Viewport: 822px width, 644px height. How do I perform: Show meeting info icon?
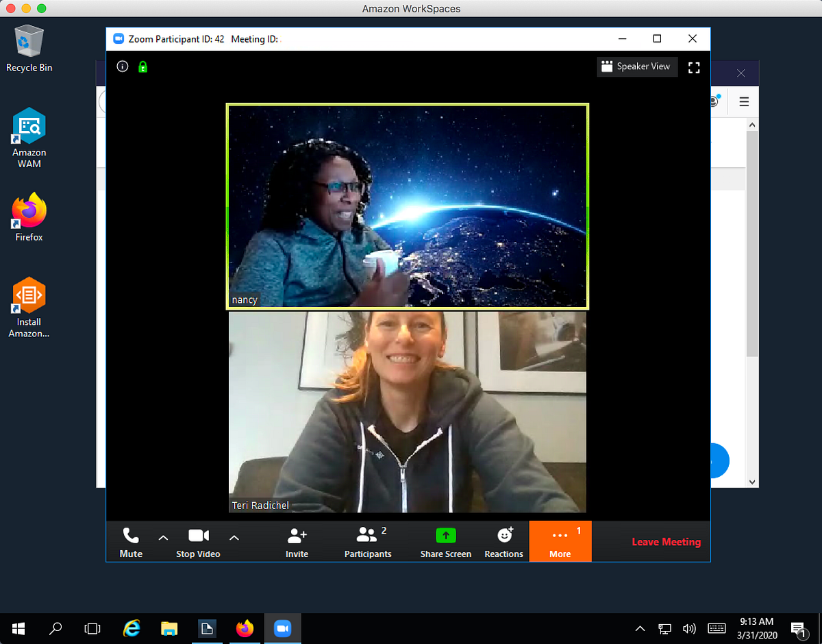(x=123, y=66)
